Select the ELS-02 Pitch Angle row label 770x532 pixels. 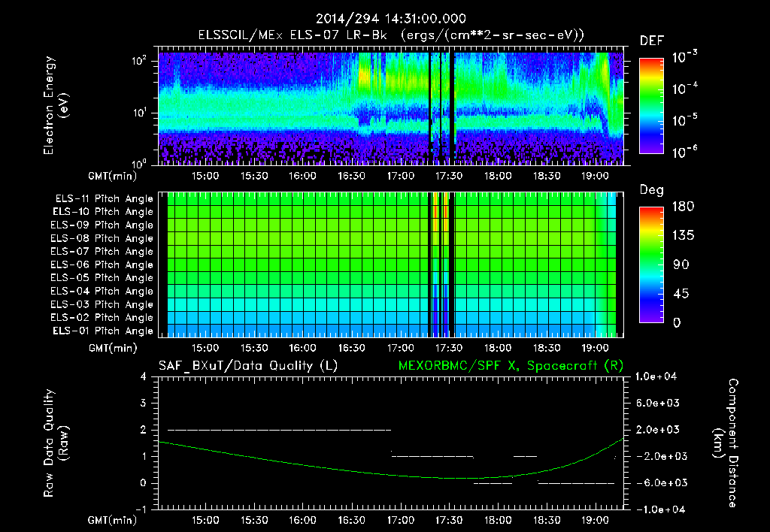[102, 318]
